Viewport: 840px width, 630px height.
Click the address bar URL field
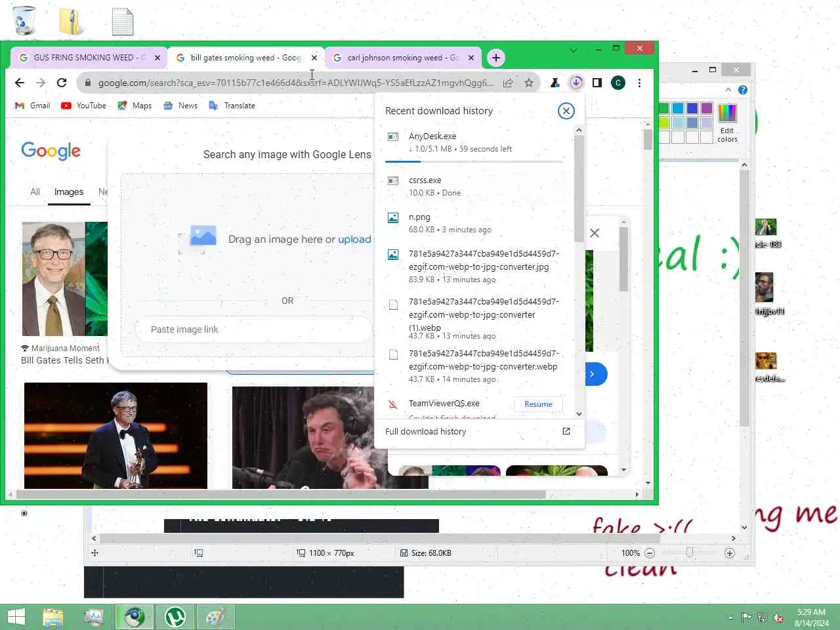point(295,83)
